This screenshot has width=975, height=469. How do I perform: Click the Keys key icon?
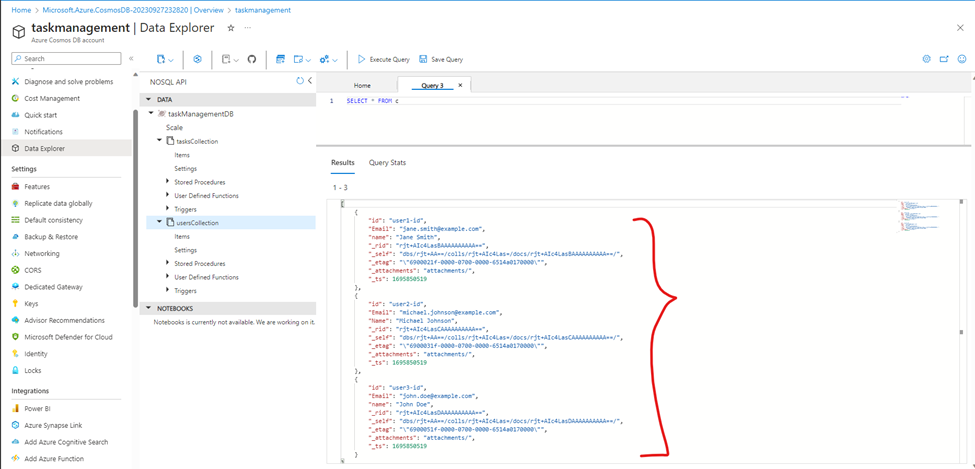(x=16, y=304)
